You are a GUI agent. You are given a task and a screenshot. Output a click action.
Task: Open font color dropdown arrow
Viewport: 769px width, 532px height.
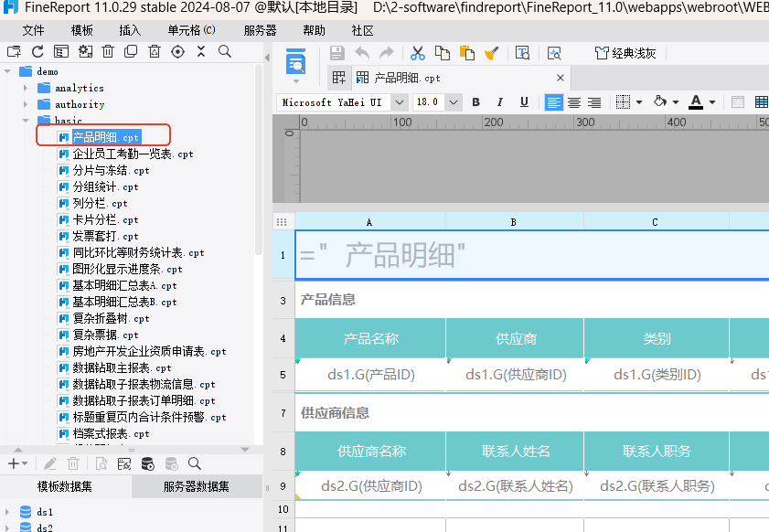712,102
